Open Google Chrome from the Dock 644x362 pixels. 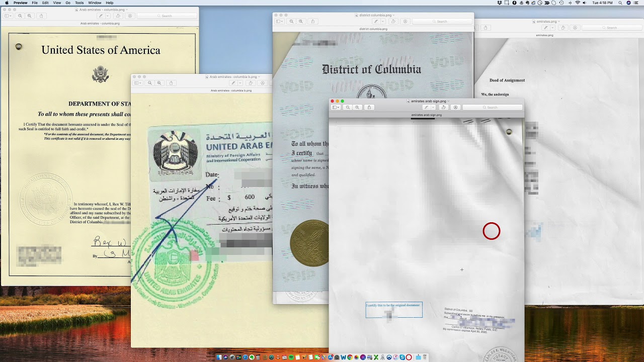click(350, 357)
